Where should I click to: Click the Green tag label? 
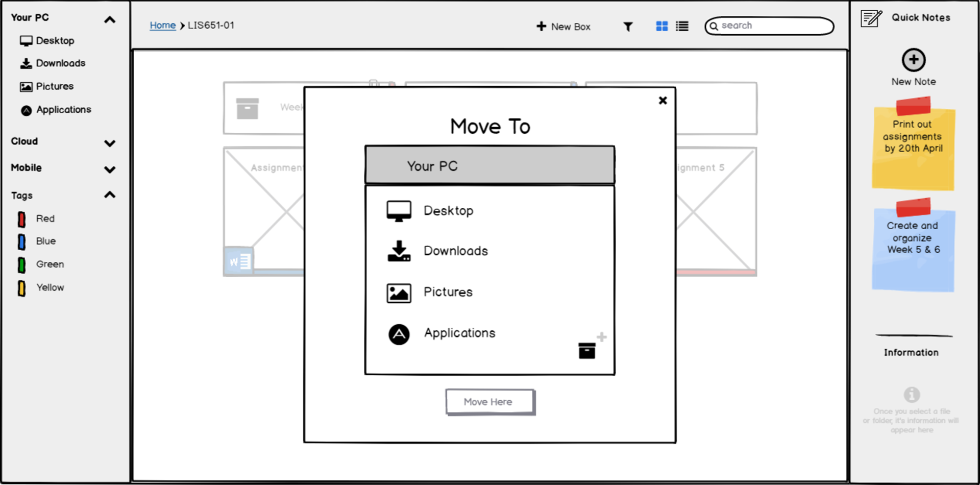click(x=50, y=264)
